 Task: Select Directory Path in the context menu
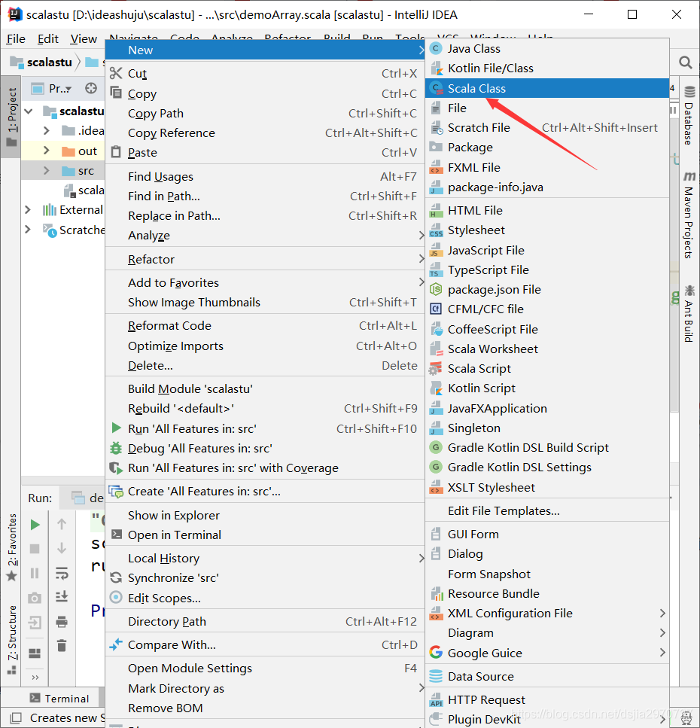coord(265,621)
